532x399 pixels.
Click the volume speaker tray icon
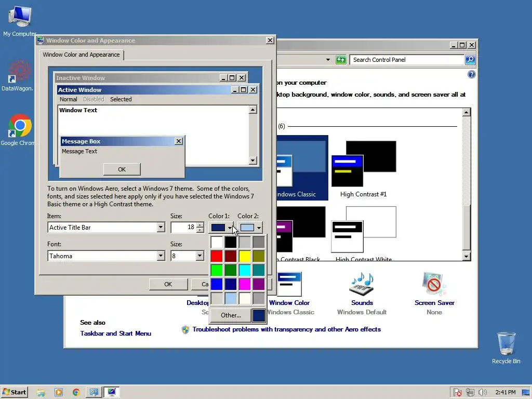[482, 392]
